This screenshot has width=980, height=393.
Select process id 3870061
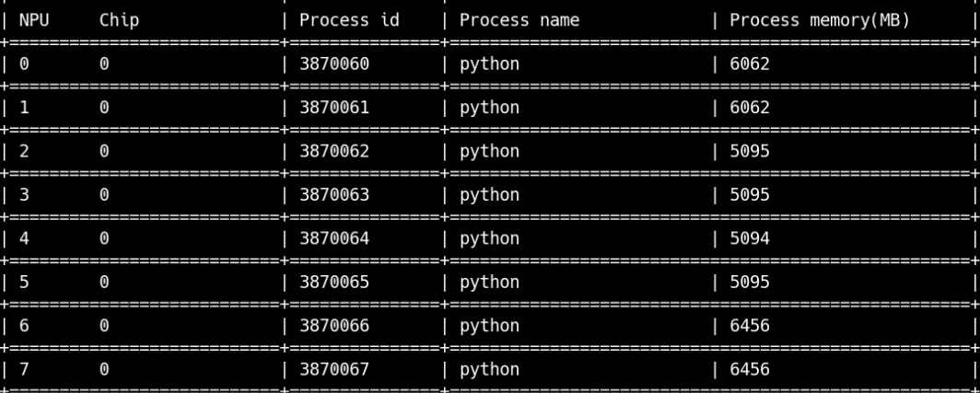point(334,108)
